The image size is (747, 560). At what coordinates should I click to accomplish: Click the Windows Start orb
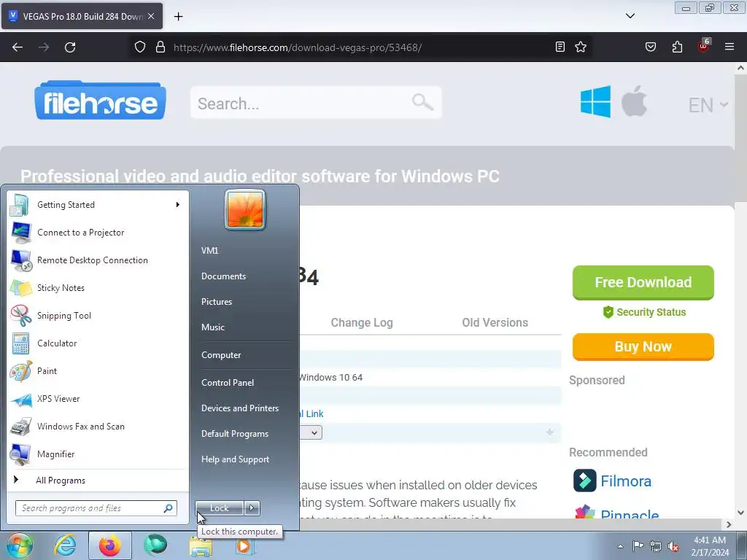[x=20, y=545]
